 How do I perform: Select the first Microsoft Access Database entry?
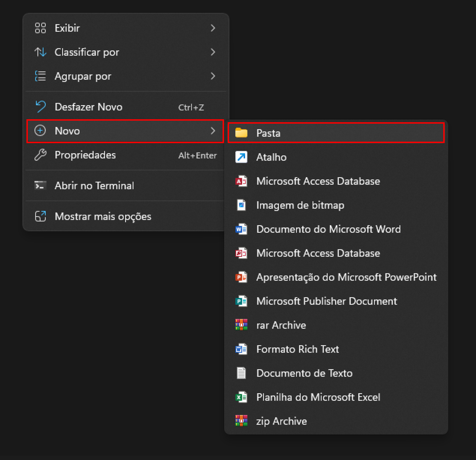tap(336, 181)
